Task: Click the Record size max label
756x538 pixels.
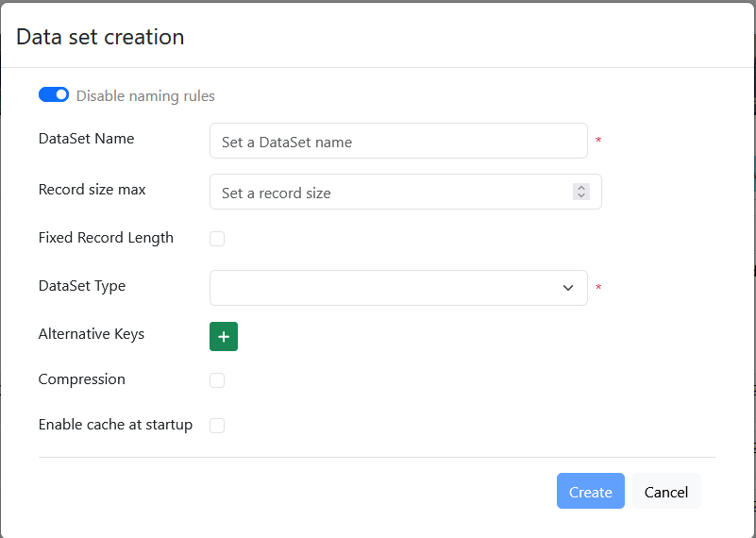Action: 92,190
